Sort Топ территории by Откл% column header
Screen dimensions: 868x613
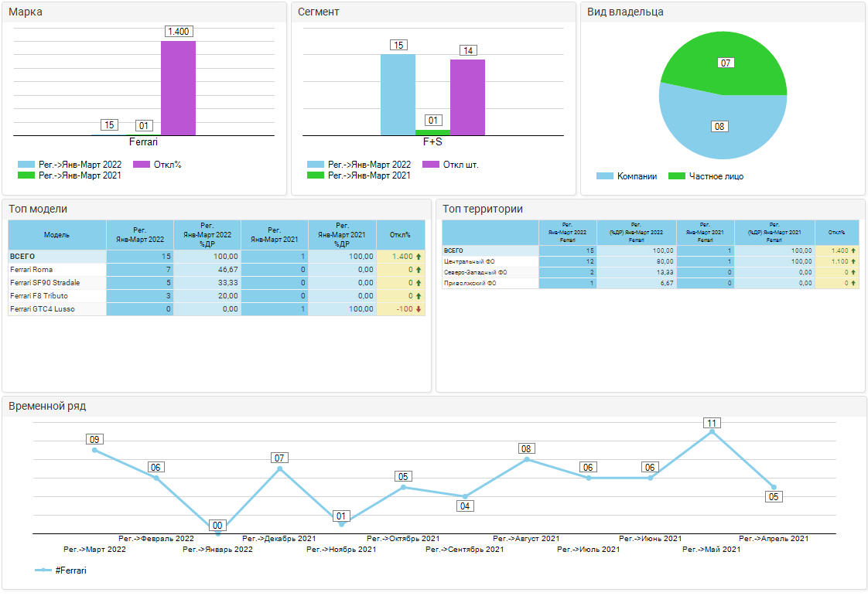click(836, 232)
